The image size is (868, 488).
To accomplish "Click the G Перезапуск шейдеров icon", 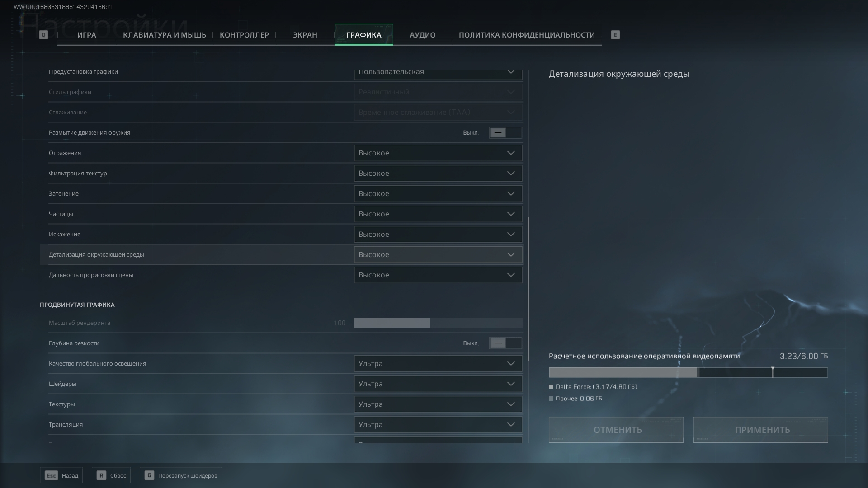I will [149, 475].
